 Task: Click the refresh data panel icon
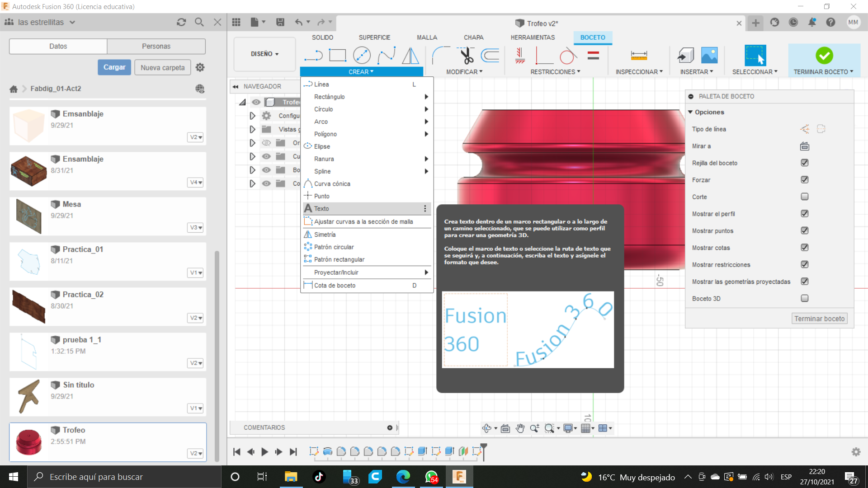(181, 22)
